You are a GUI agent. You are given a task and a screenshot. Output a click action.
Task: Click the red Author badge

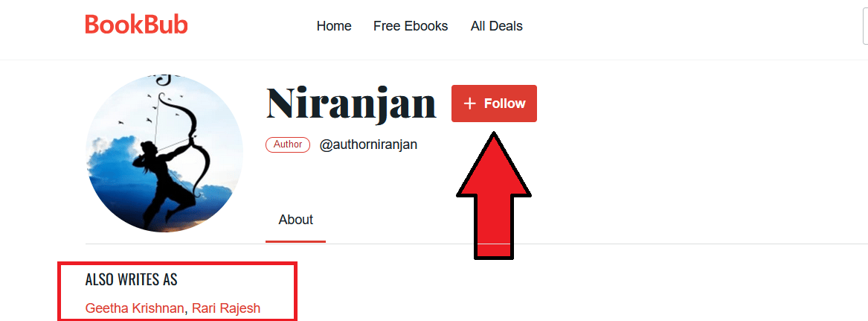pos(287,144)
